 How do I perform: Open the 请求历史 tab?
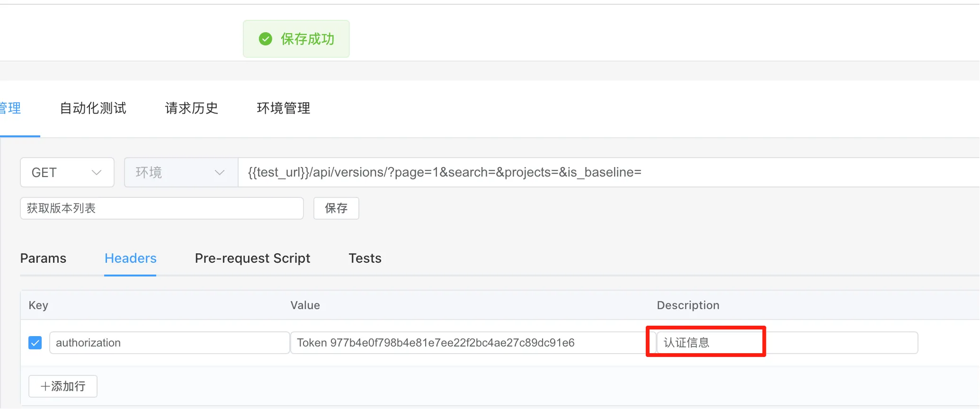(191, 108)
